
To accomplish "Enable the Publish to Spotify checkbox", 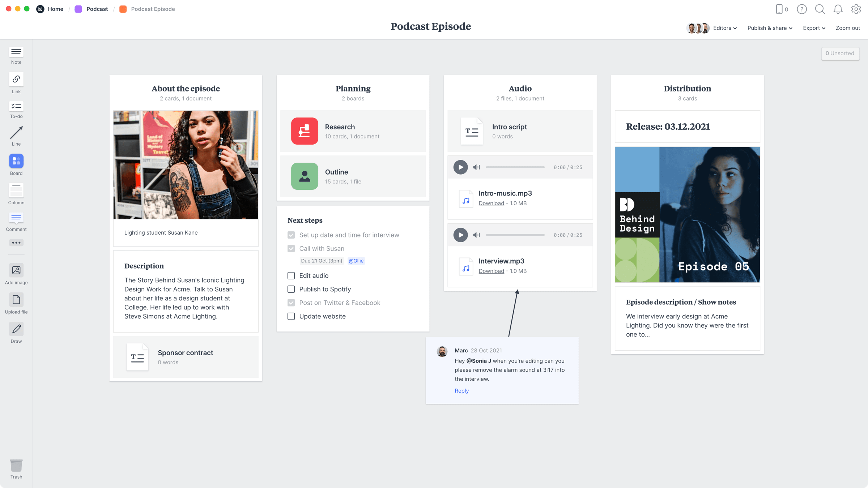I will coord(292,289).
